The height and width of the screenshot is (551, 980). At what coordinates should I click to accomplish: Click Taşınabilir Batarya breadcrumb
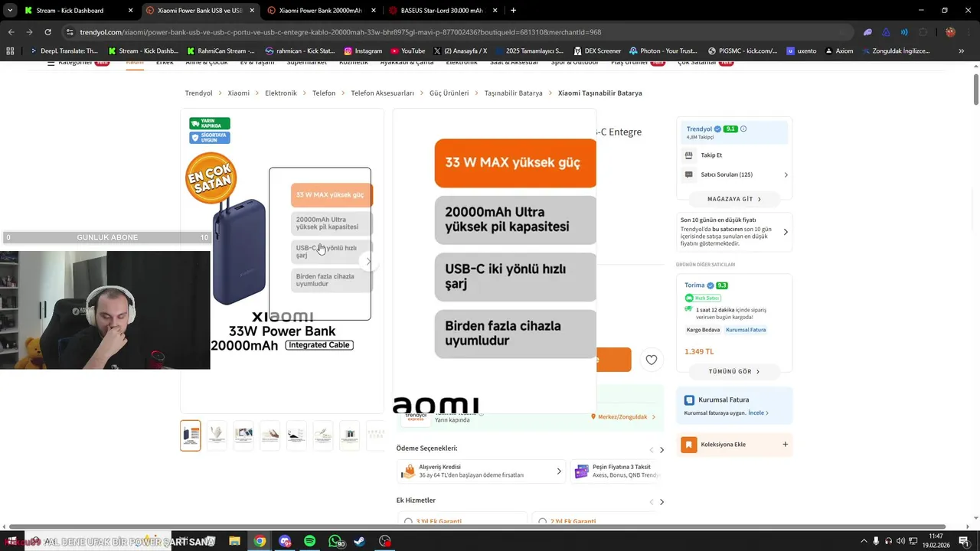513,93
